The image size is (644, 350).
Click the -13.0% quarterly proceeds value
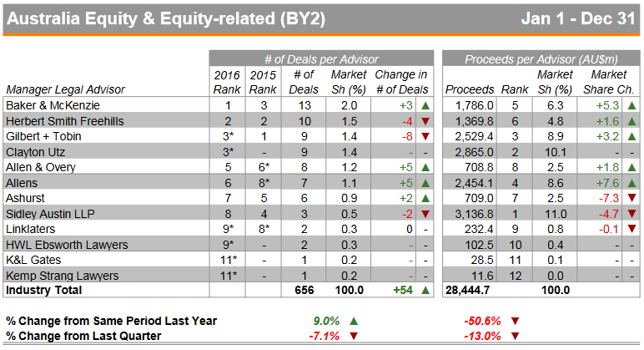[x=483, y=337]
